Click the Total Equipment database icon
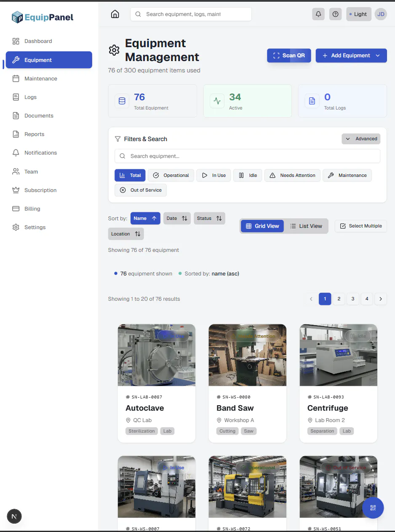 [122, 101]
